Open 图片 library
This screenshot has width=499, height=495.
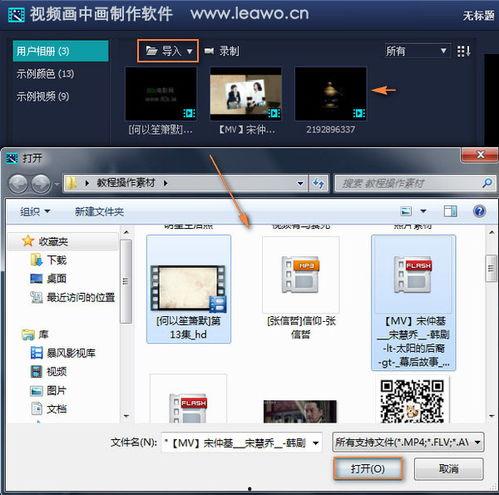(56, 390)
